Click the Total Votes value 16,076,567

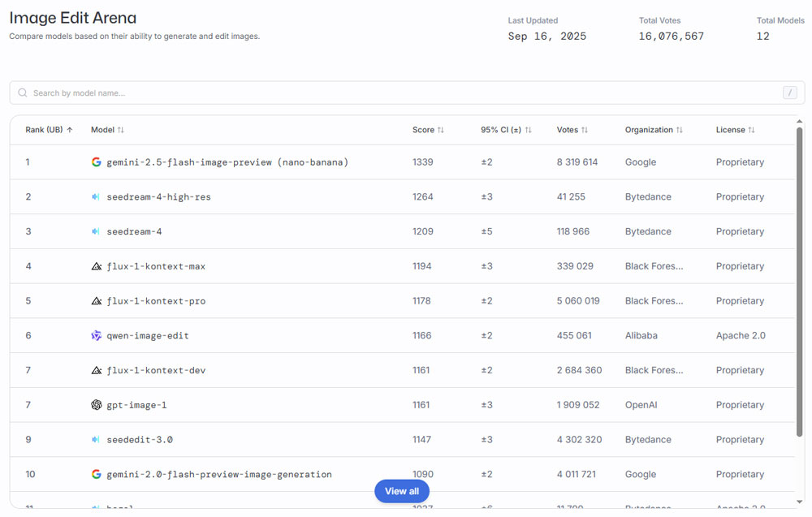(672, 37)
